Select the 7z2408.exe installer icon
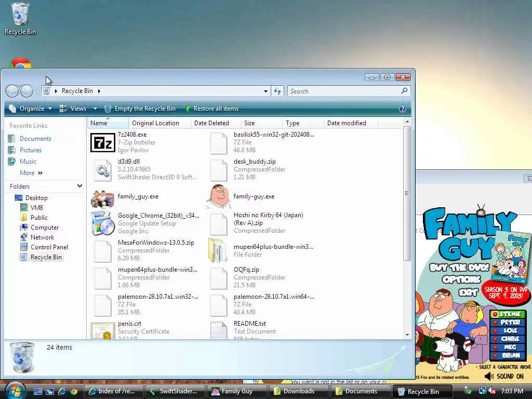 (102, 143)
